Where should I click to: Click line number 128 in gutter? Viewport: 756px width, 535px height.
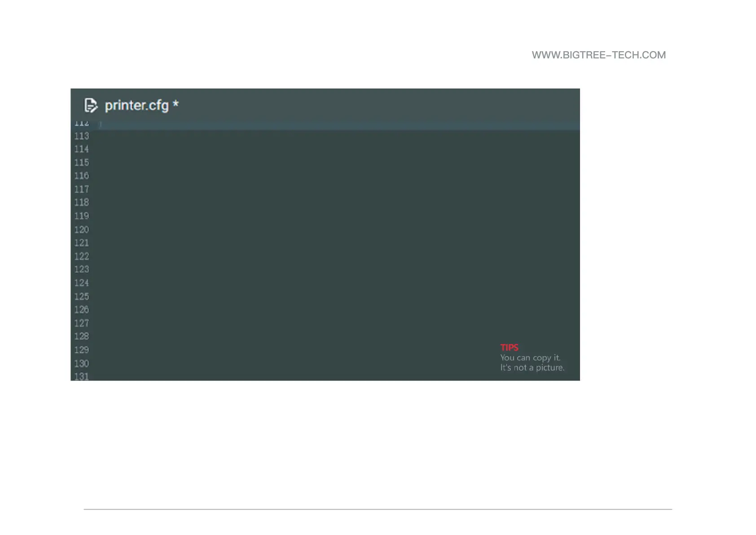point(82,336)
